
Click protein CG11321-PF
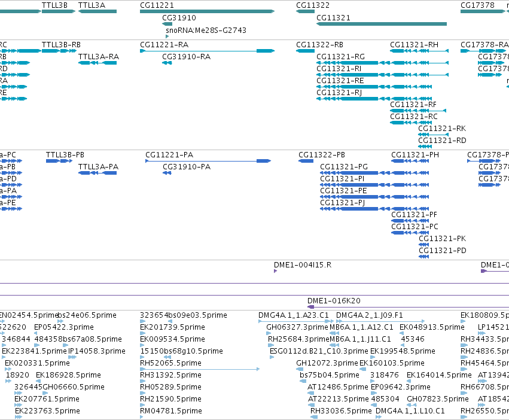414,215
